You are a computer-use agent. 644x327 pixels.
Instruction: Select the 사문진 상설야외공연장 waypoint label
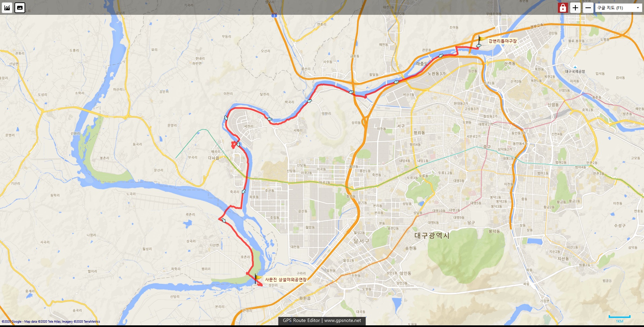286,280
